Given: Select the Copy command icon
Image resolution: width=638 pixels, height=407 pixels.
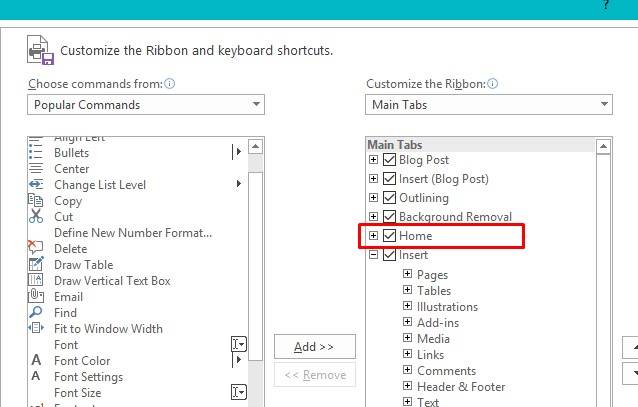Looking at the screenshot, I should click(x=35, y=200).
